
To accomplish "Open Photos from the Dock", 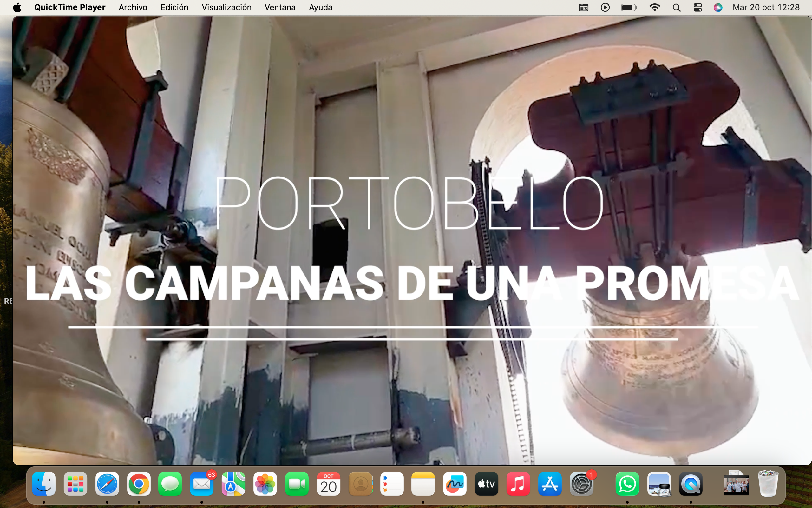I will coord(265,484).
